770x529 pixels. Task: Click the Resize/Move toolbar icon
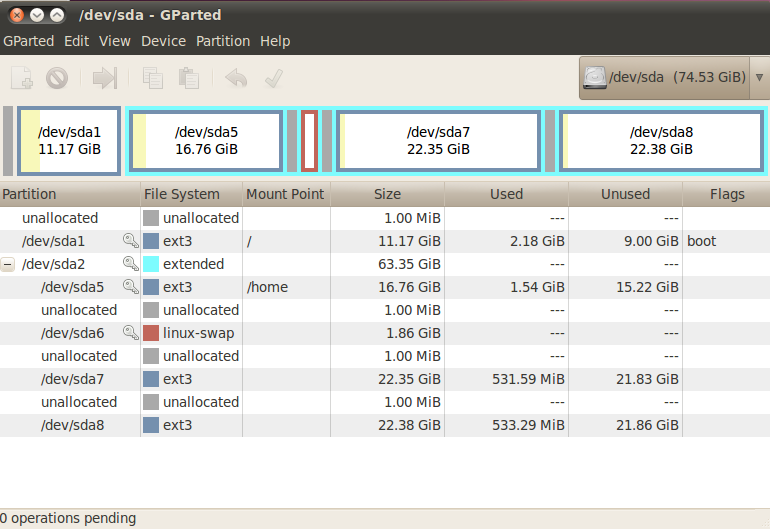(x=105, y=78)
